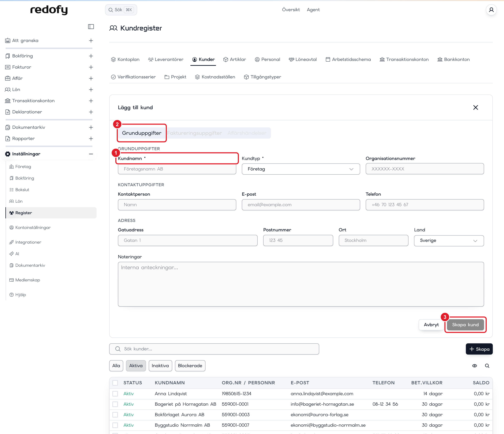
Task: Expand Transaktionskonton sidebar section
Action: coord(91,101)
